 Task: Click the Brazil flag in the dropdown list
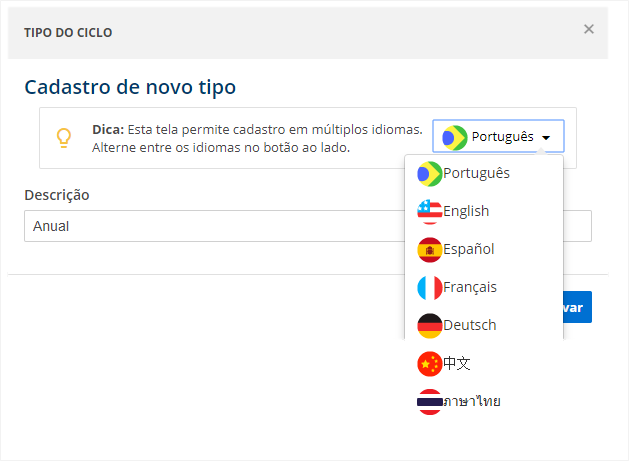click(x=430, y=174)
